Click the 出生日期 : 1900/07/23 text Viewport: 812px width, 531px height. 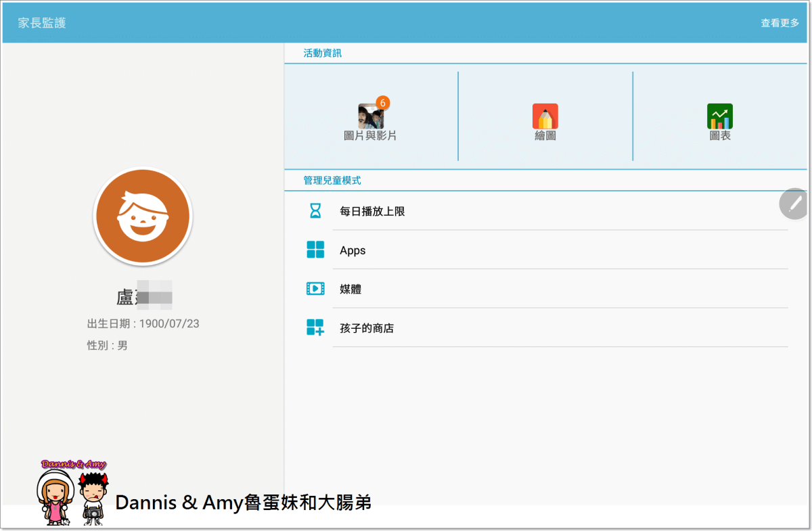(143, 323)
